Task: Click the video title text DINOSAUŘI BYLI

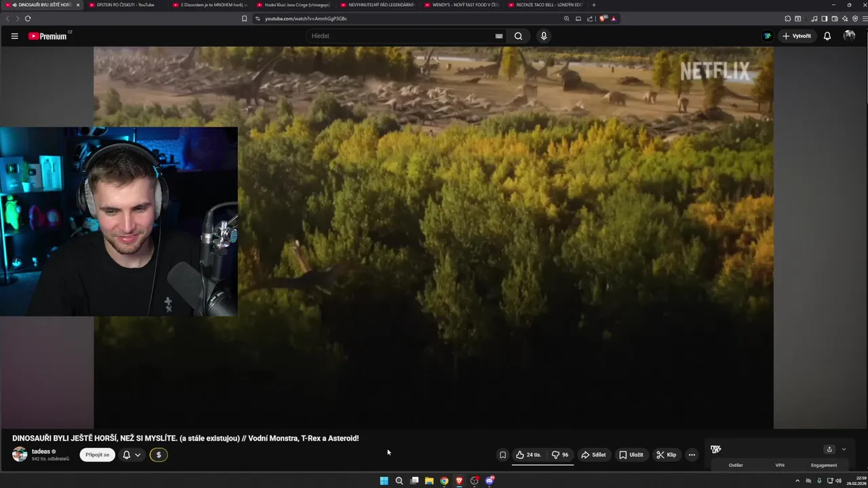Action: pos(185,439)
